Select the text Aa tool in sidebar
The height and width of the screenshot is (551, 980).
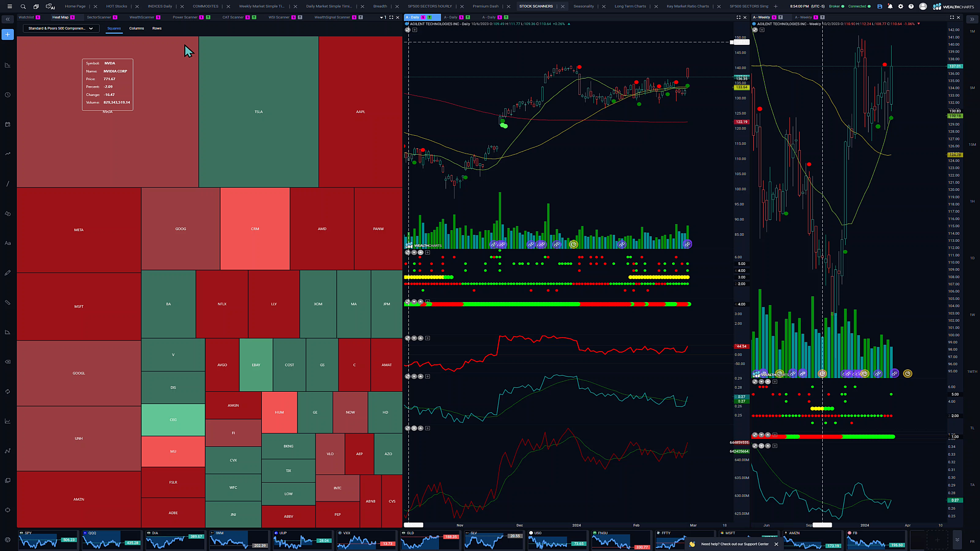coord(8,243)
